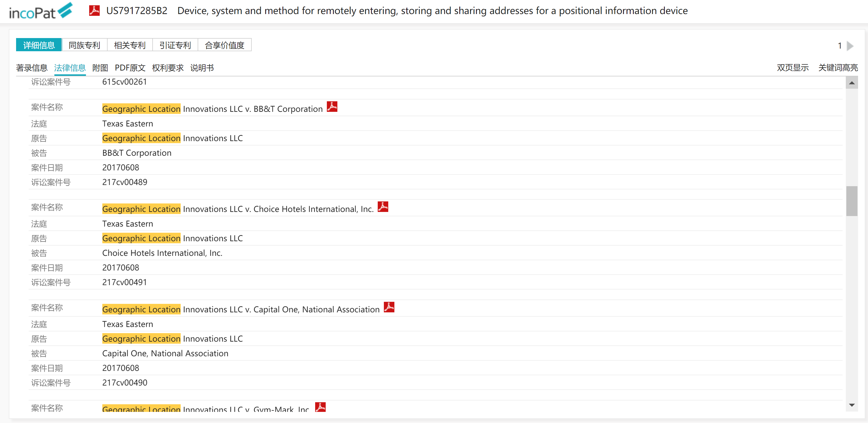
Task: View 权利要求 claims section
Action: pos(168,68)
